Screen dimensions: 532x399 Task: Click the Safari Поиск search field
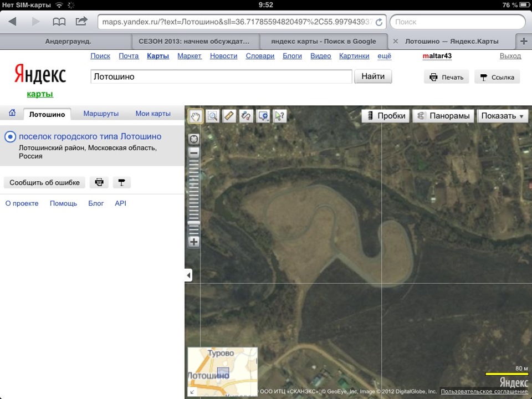click(458, 22)
